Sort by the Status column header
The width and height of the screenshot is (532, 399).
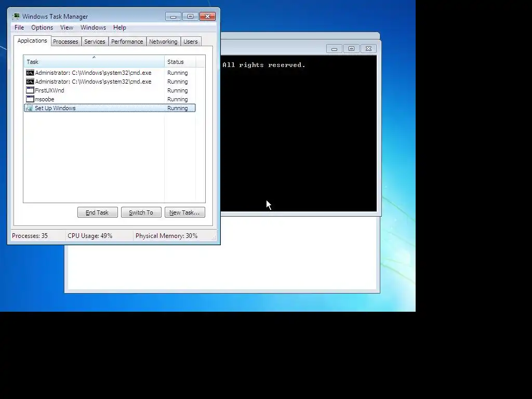tap(180, 62)
